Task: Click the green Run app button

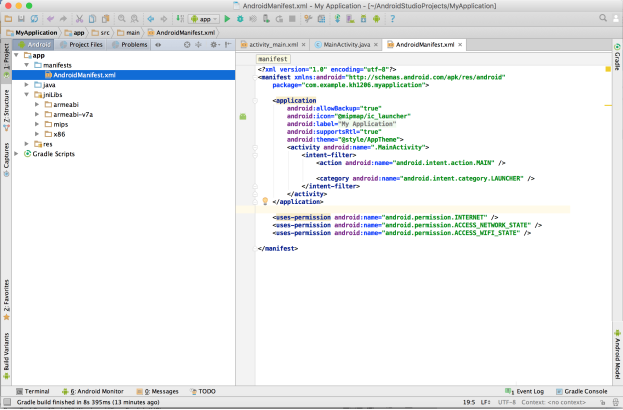Action: [228, 18]
